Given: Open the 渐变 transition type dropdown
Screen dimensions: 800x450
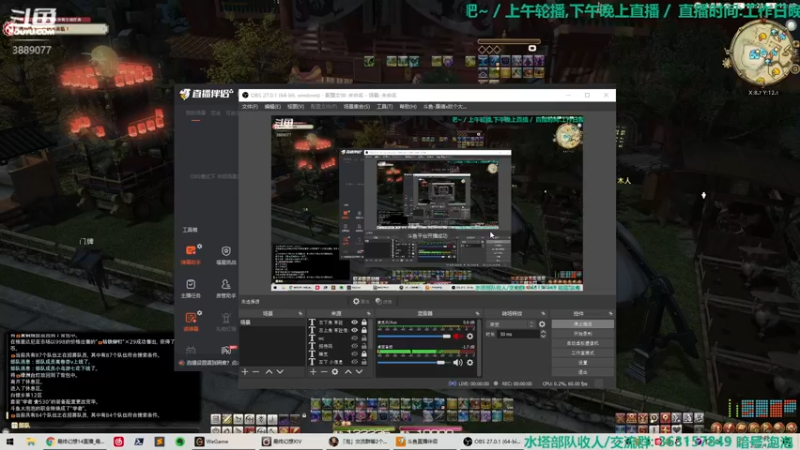Looking at the screenshot, I should click(x=511, y=324).
